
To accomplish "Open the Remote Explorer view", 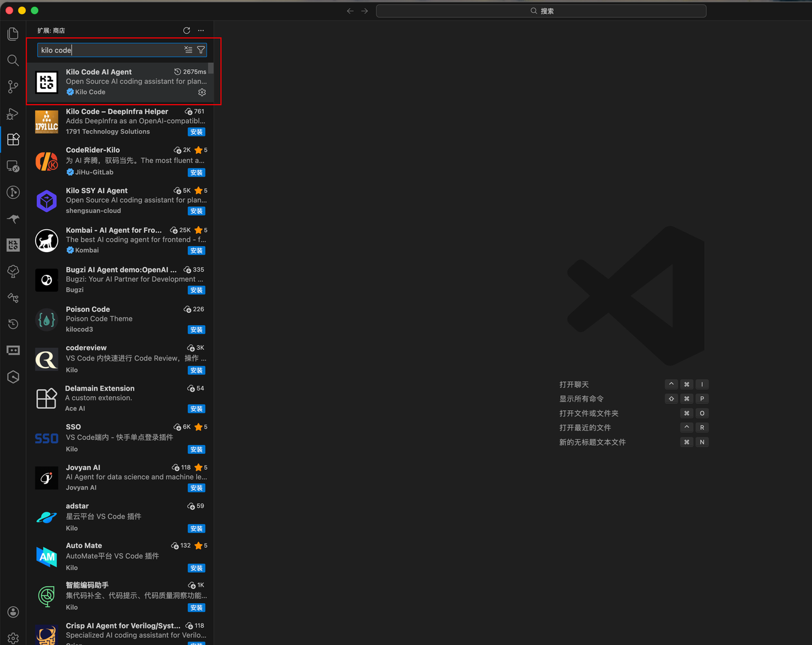I will coord(13,166).
